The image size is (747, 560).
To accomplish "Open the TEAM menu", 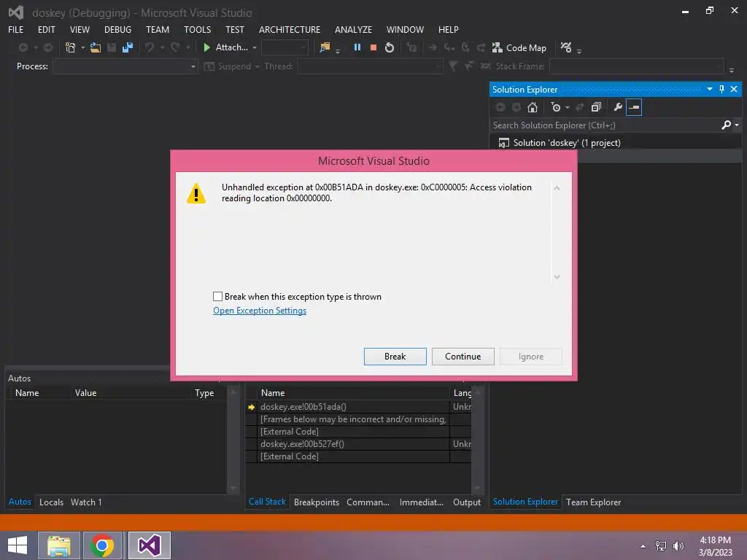I will click(158, 29).
